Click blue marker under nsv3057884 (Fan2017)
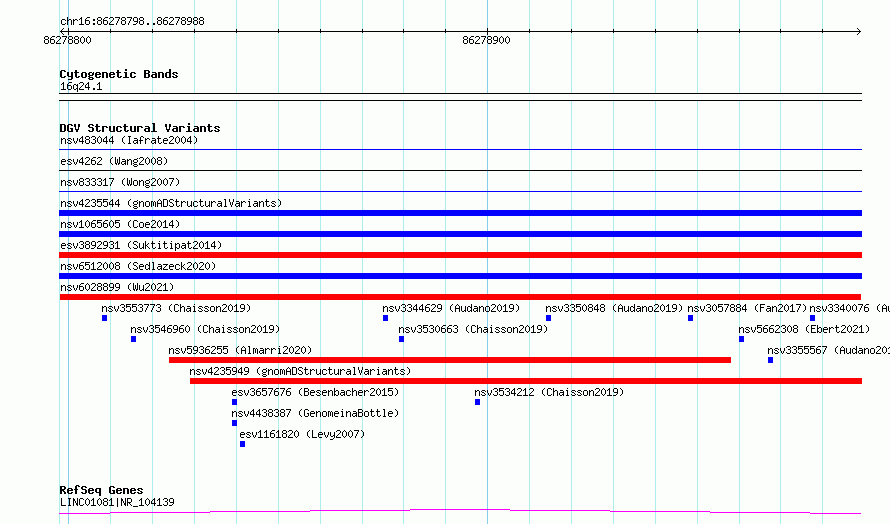Image resolution: width=890 pixels, height=524 pixels. pos(690,318)
